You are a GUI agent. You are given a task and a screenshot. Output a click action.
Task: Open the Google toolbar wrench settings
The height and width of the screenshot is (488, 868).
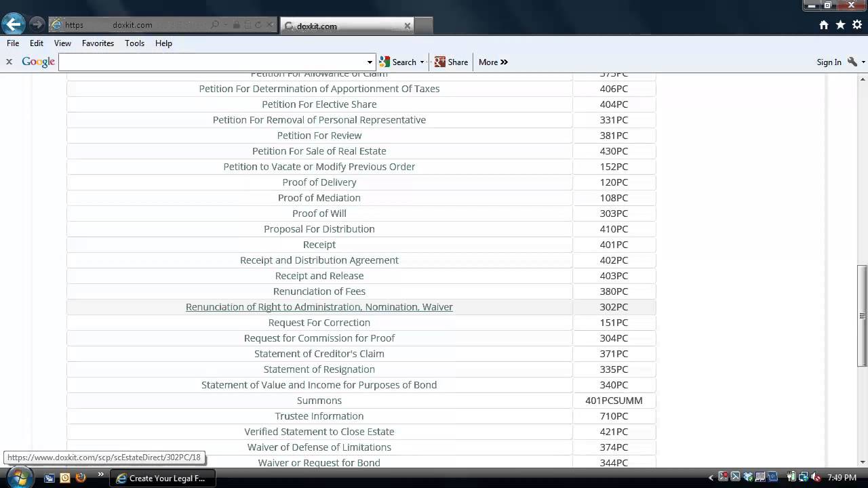(852, 62)
